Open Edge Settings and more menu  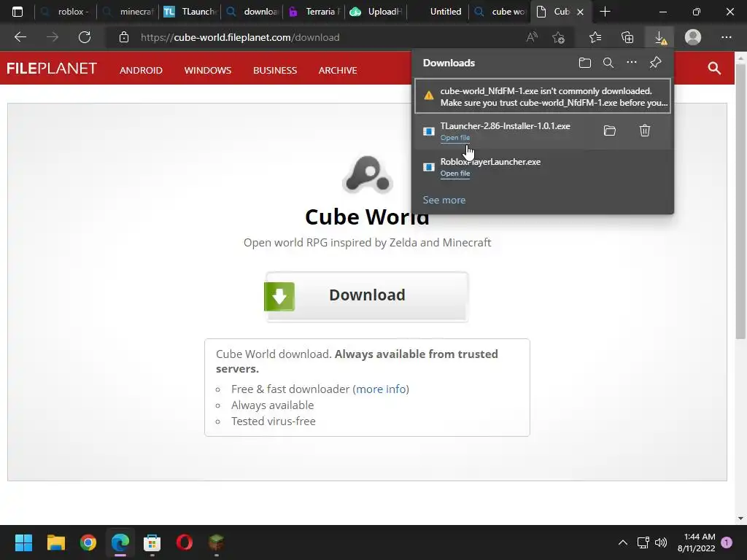click(x=726, y=37)
